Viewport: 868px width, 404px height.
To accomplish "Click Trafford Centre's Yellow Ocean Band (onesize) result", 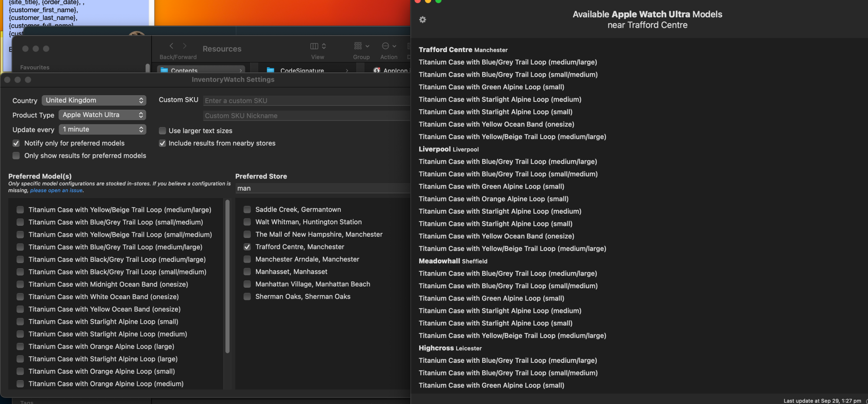I will point(496,124).
